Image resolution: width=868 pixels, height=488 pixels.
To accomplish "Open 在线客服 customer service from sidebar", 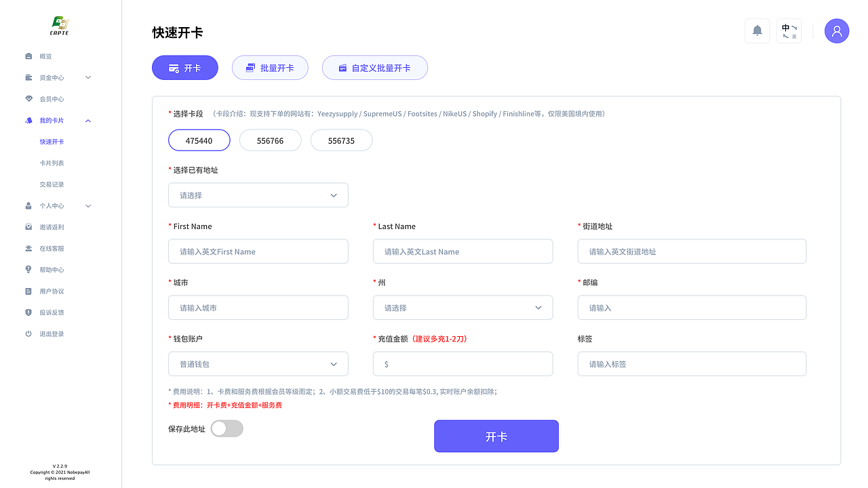I will 28,248.
